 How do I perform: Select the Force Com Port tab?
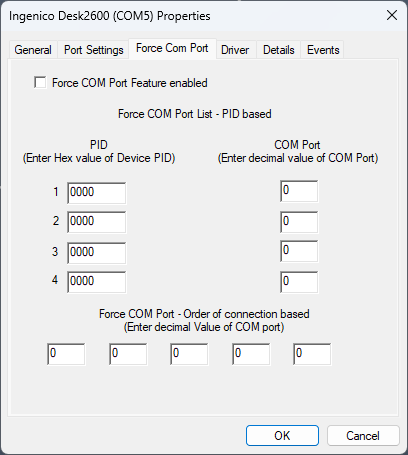[x=172, y=49]
